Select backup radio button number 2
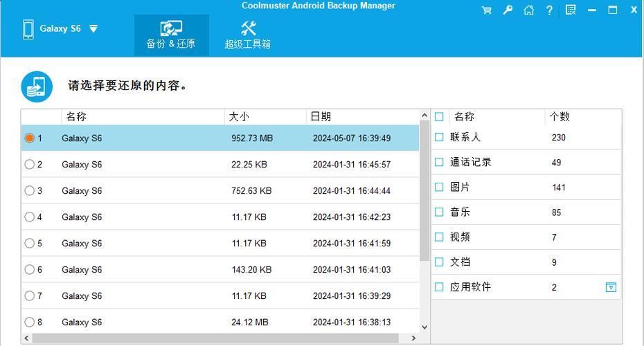This screenshot has width=644, height=346. point(29,164)
